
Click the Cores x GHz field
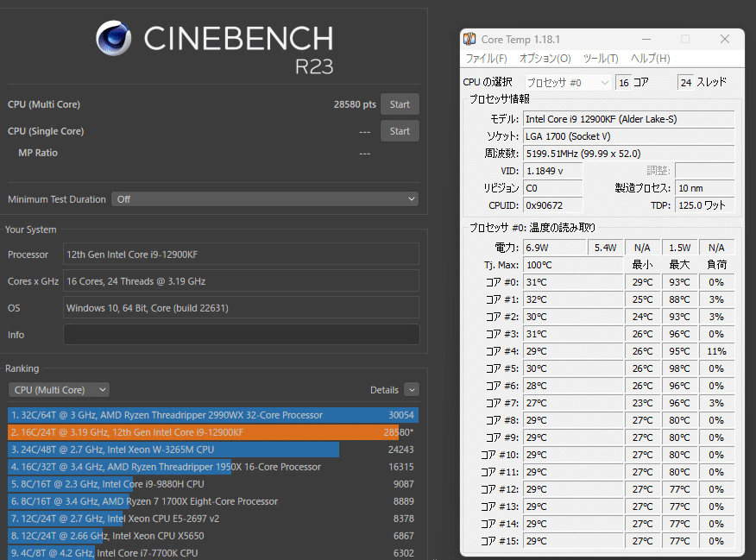click(241, 281)
